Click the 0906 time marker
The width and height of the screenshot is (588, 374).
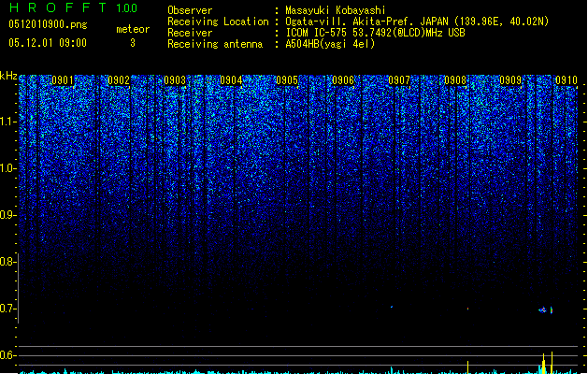click(343, 80)
